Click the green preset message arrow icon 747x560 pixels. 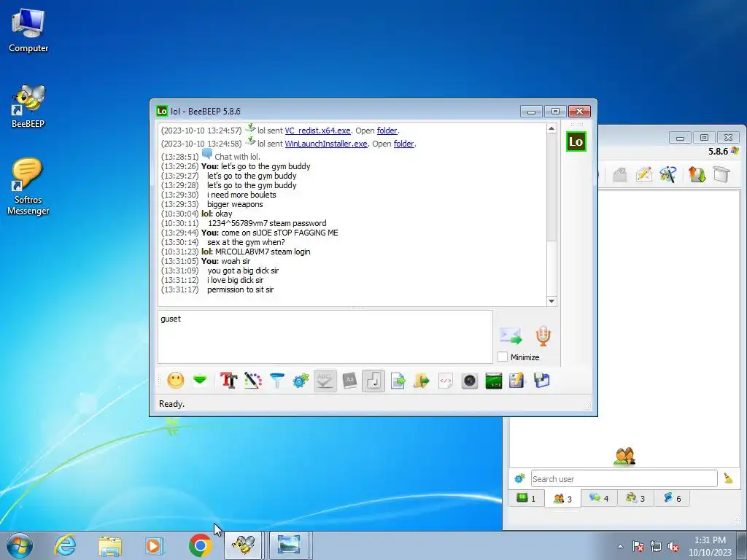click(200, 380)
